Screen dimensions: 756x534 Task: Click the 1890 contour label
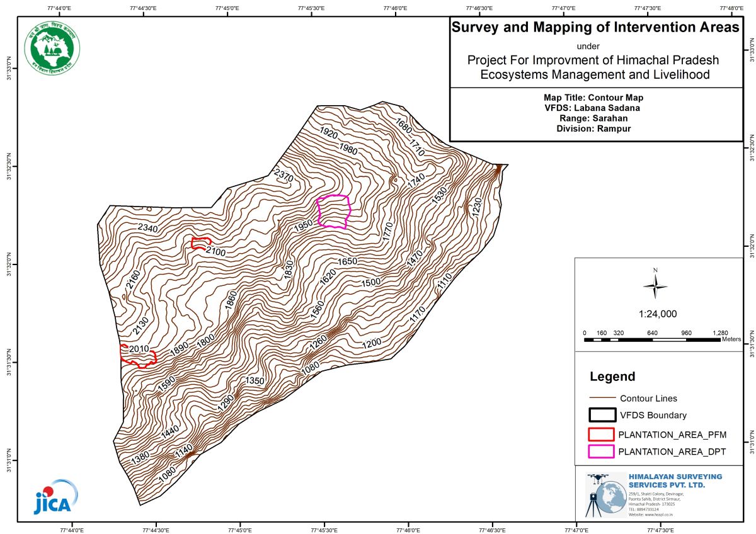tap(180, 348)
